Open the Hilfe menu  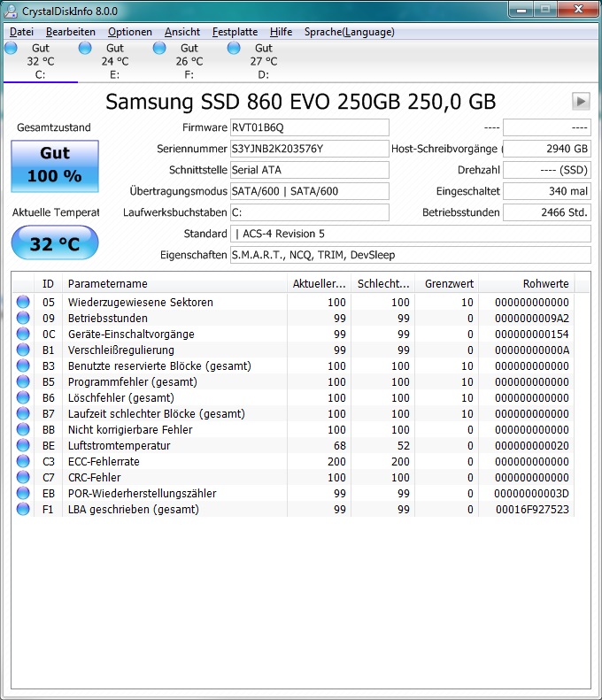pyautogui.click(x=281, y=32)
